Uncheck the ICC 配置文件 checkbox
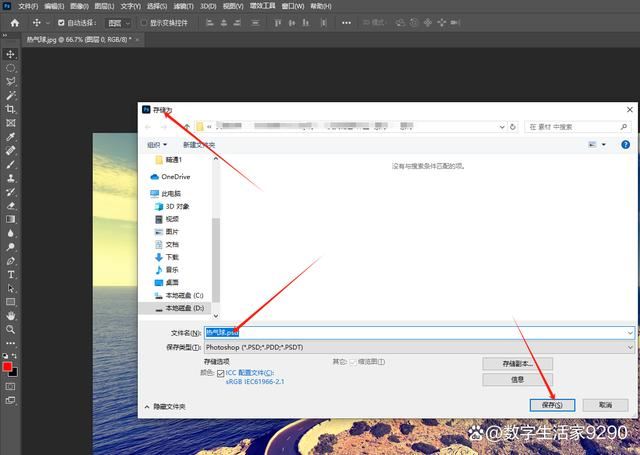 click(x=221, y=373)
